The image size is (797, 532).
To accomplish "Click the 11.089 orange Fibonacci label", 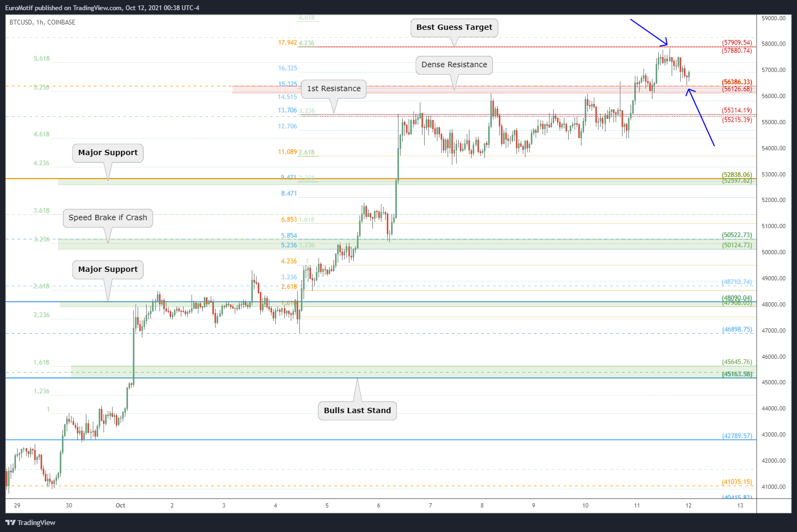I will (x=288, y=152).
